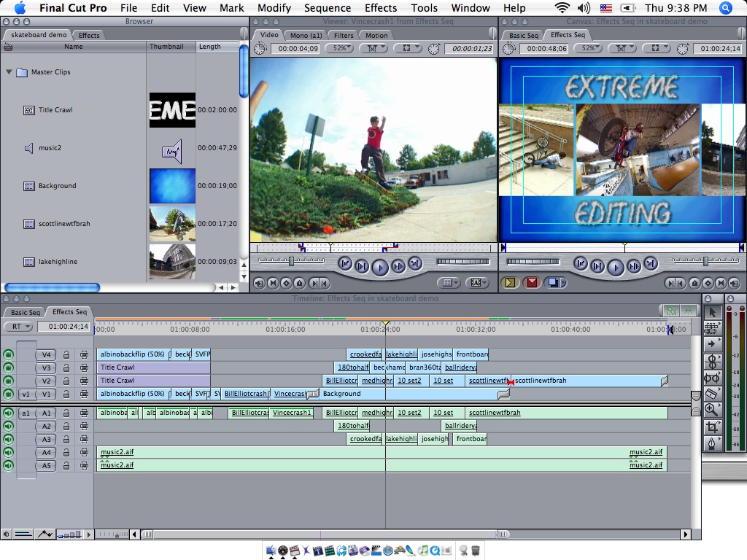Select the Slip tool in palette
This screenshot has height=560, width=747.
tap(712, 378)
